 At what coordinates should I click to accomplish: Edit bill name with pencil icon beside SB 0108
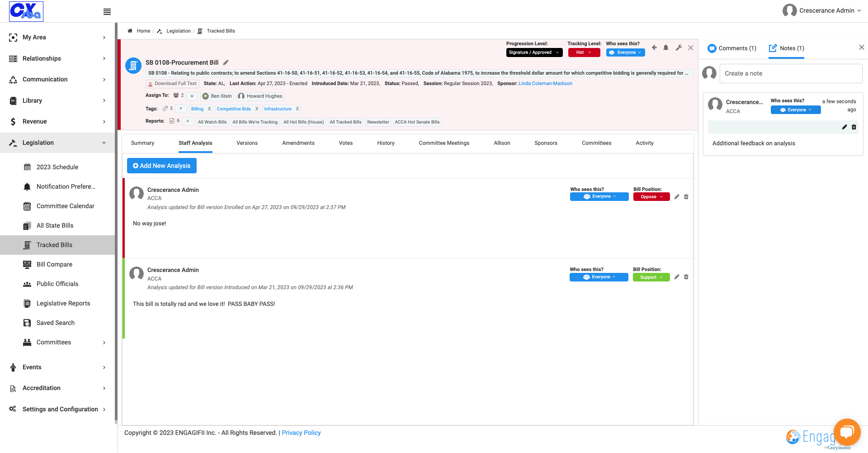point(226,62)
